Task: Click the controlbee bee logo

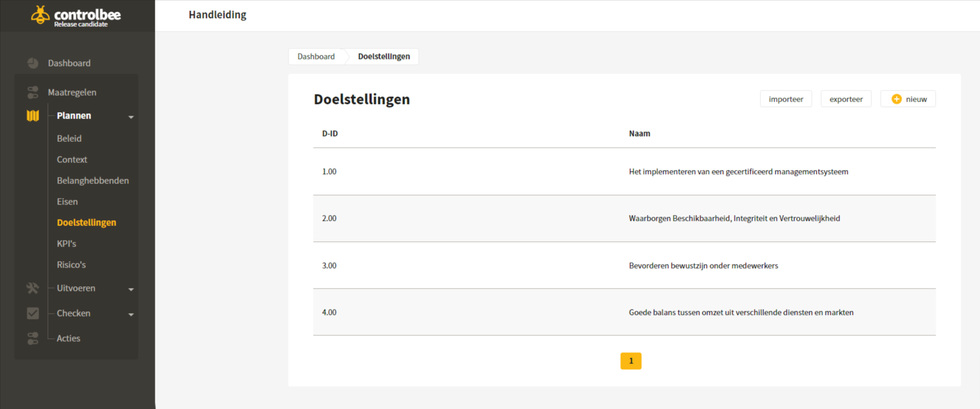Action: tap(40, 15)
